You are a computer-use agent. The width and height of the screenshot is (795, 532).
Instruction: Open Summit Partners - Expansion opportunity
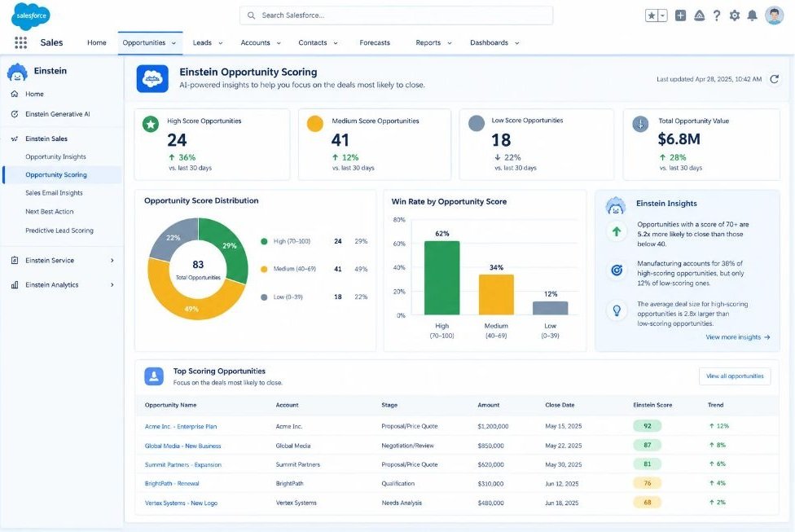(x=183, y=464)
